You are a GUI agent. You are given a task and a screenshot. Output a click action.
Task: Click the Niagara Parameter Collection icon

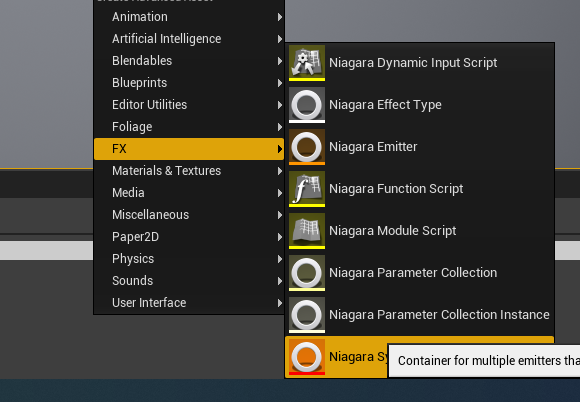pos(307,273)
